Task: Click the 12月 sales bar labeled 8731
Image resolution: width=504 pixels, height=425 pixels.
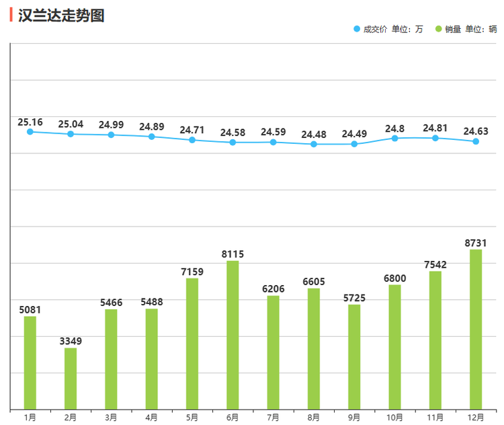Action: click(476, 329)
